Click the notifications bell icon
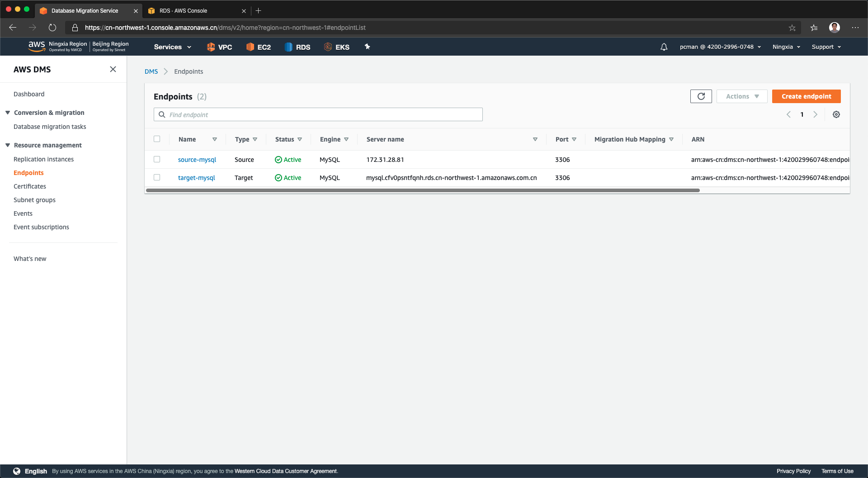This screenshot has height=478, width=868. [664, 47]
